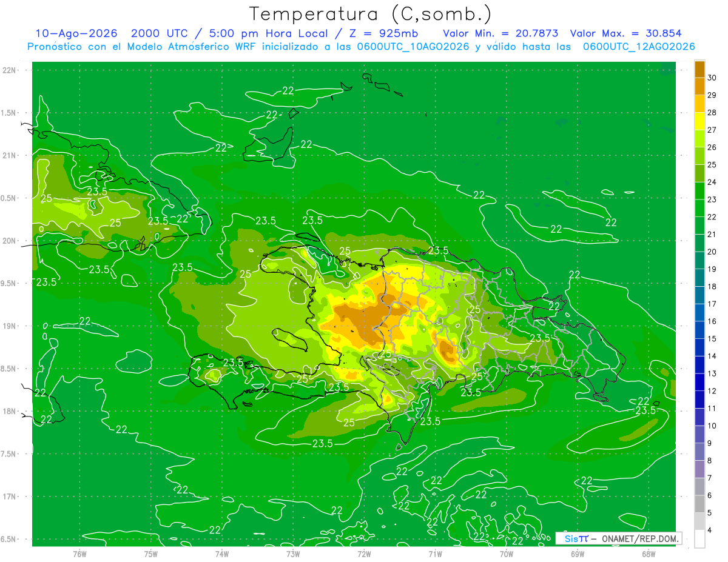Click the number 30 on the color scale legend

click(x=712, y=78)
